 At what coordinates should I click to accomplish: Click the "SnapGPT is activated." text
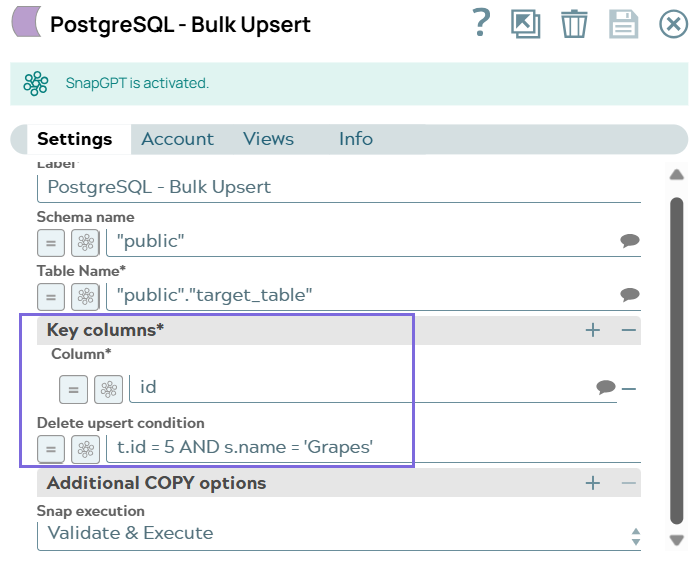pos(137,83)
